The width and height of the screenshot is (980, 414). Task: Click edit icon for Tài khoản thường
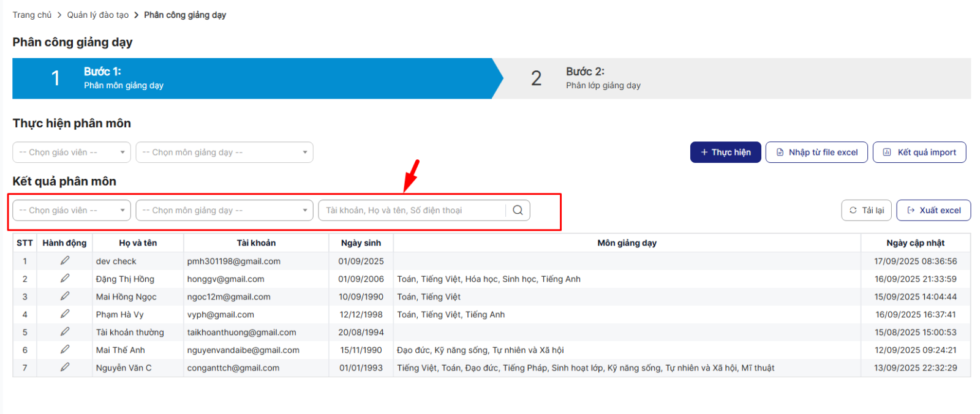pos(64,332)
